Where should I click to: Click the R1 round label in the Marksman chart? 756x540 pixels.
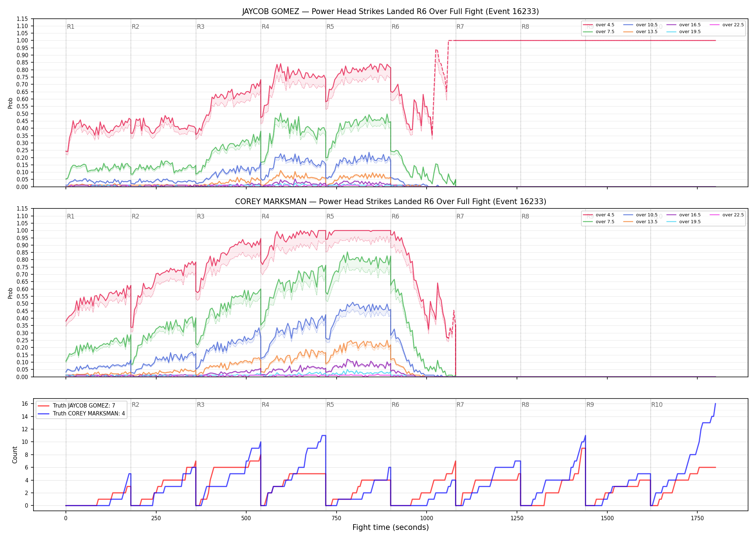click(71, 216)
